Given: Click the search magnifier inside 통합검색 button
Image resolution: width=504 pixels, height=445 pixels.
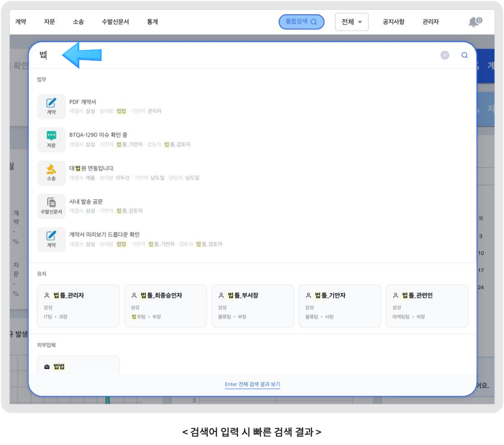Looking at the screenshot, I should (x=314, y=22).
